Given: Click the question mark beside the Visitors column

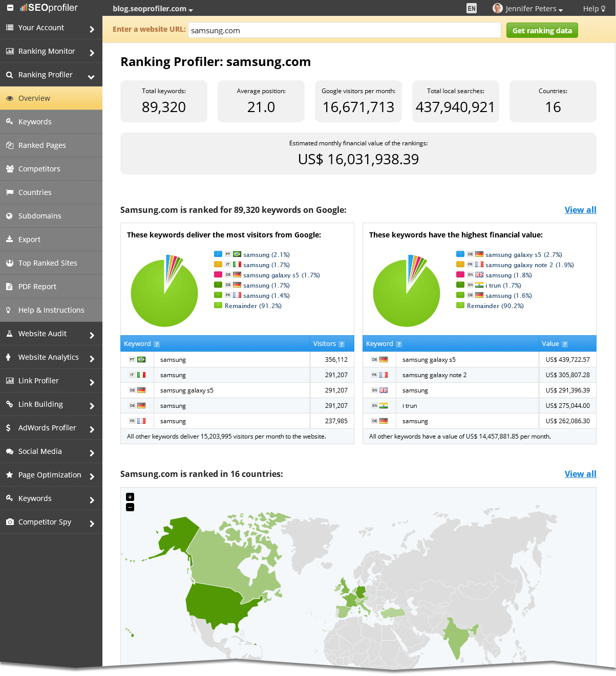Looking at the screenshot, I should click(x=342, y=344).
